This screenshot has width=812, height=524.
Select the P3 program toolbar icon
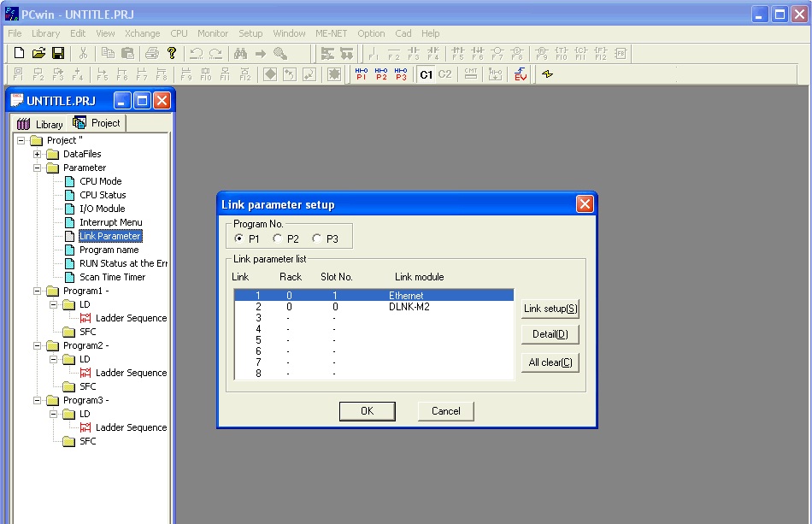click(x=401, y=74)
